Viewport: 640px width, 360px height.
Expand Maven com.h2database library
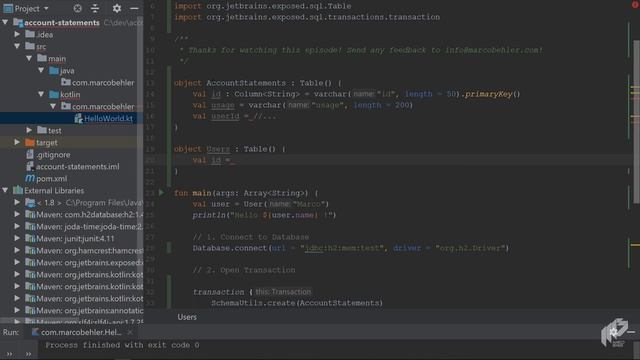(17, 214)
